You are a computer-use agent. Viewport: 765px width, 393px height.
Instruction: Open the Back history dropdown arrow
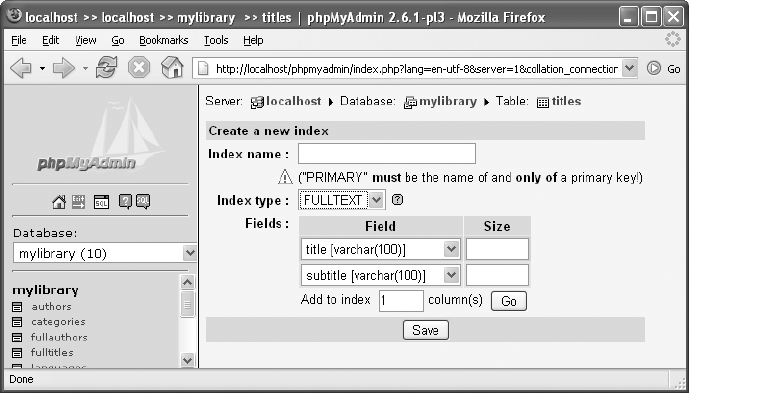click(x=42, y=68)
